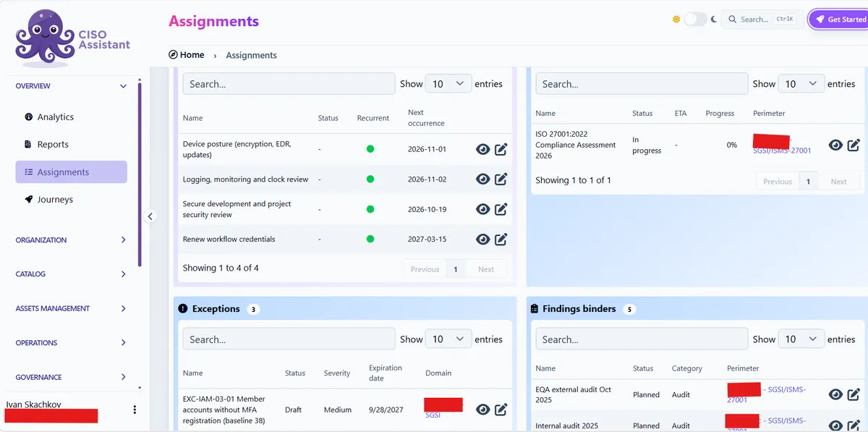This screenshot has width=868, height=432.
Task: Click Next in tasks table pagination
Action: [486, 269]
